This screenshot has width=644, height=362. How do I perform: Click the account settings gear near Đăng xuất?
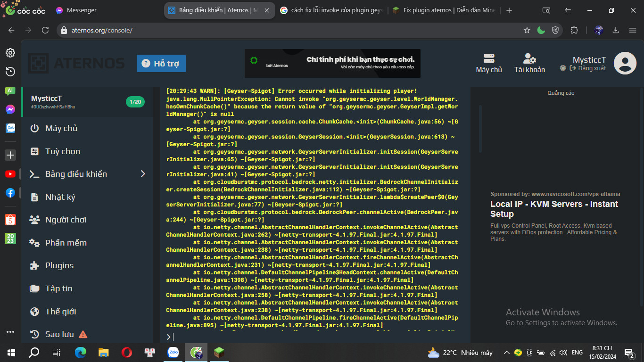[x=562, y=68]
